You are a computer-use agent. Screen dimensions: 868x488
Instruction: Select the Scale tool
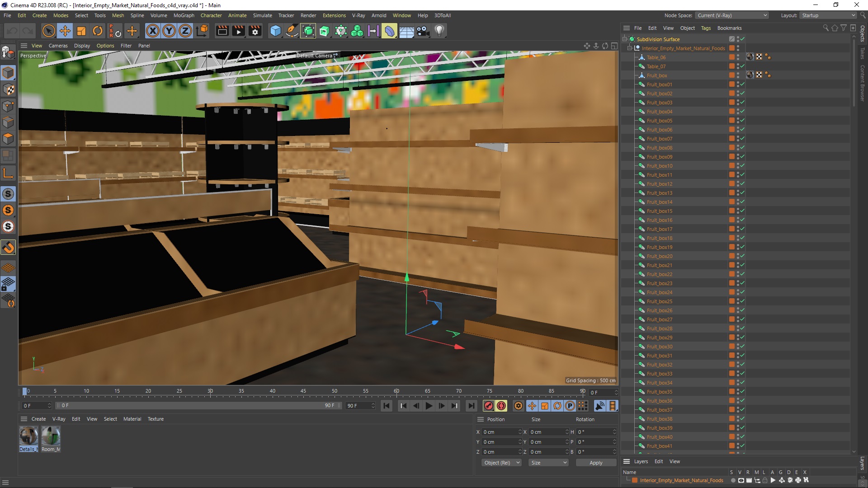(x=81, y=31)
